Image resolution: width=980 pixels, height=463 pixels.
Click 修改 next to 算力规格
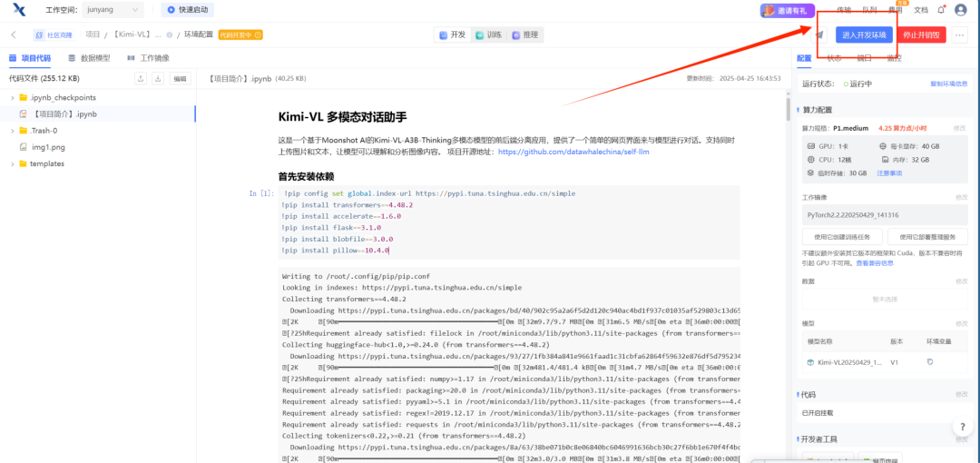point(961,128)
